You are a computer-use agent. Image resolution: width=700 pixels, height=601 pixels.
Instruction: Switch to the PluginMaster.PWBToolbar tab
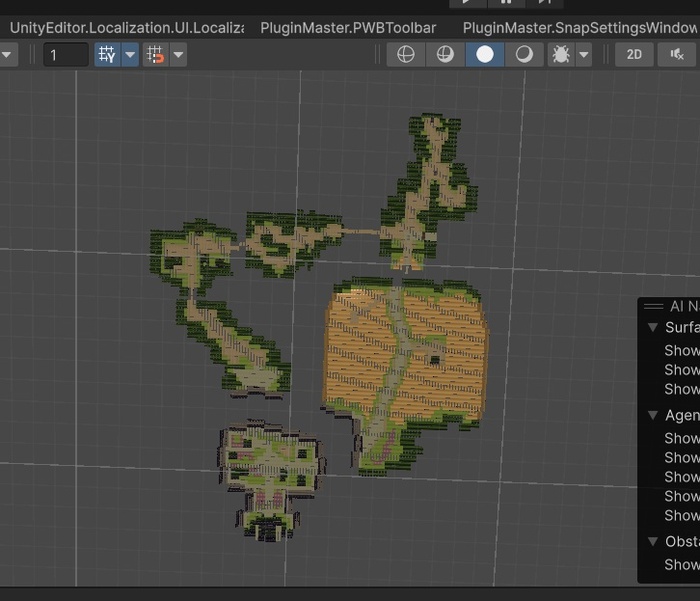tap(348, 28)
